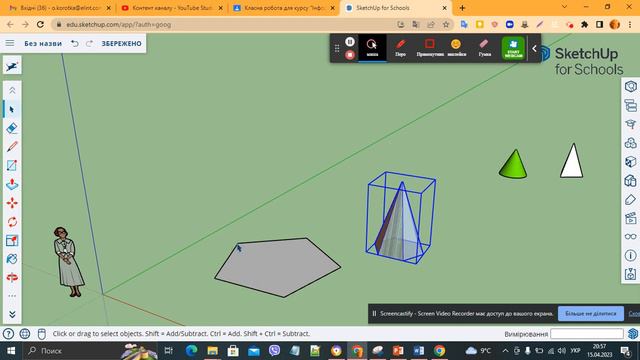Viewport: 640px width, 360px height.
Task: Click the Measurements input field
Action: [x=587, y=334]
